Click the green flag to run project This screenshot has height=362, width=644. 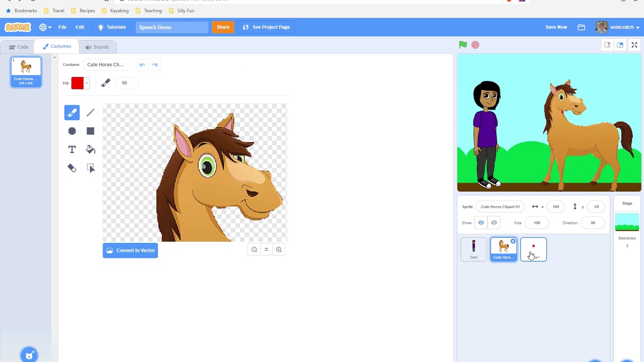(x=463, y=45)
